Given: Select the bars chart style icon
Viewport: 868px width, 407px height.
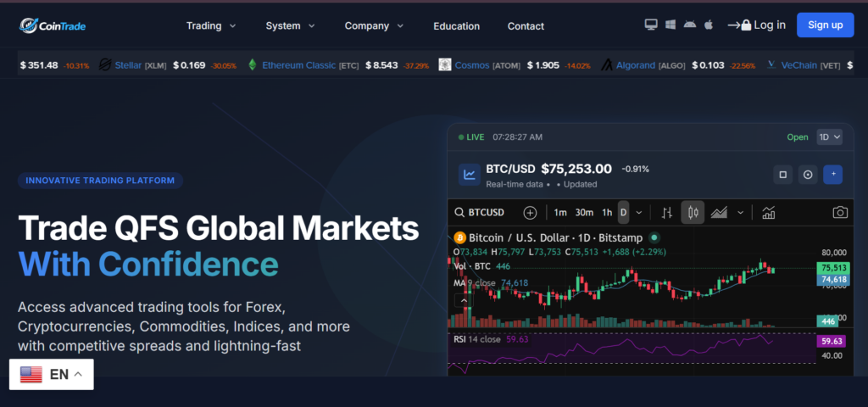Looking at the screenshot, I should point(667,213).
